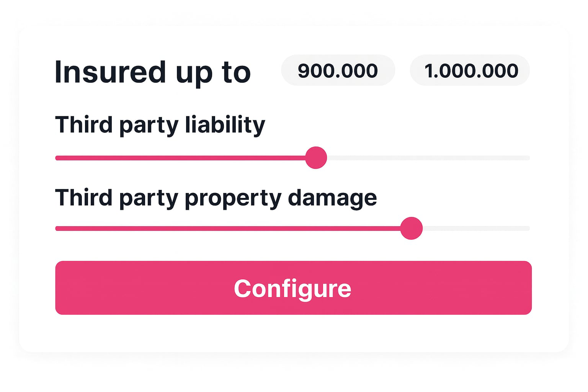Click empty card space below the Configure button
Screen dimensions: 588x392
tap(293, 333)
